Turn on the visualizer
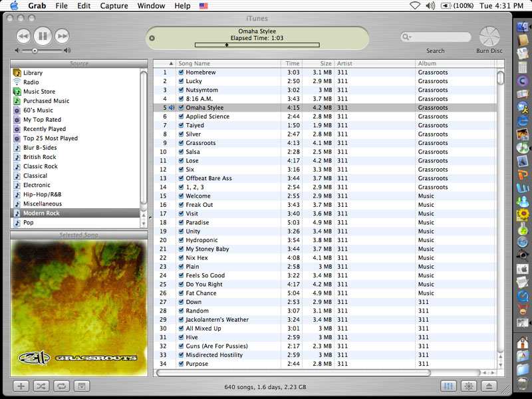Image resolution: width=532 pixels, height=399 pixels. point(468,386)
